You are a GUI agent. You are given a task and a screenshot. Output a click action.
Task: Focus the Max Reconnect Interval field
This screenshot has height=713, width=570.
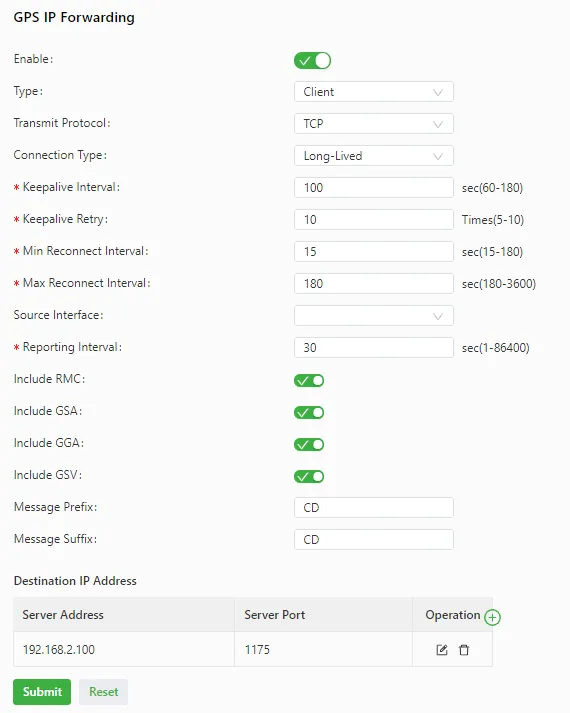pyautogui.click(x=374, y=284)
